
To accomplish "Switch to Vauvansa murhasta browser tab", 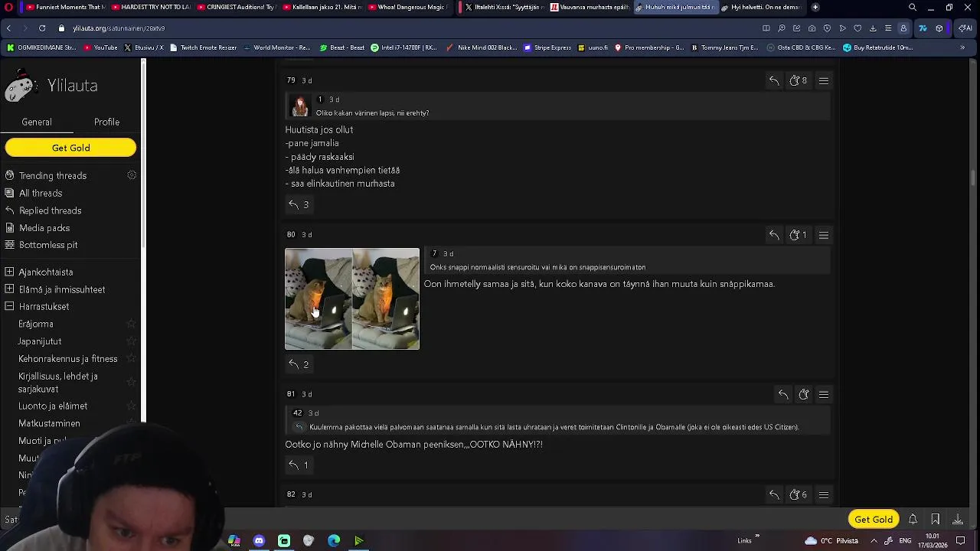I will click(x=590, y=7).
